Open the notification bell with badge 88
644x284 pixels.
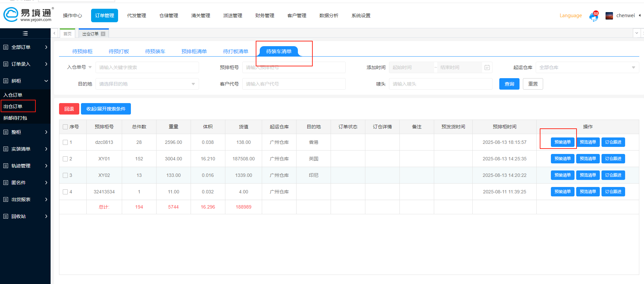point(594,16)
